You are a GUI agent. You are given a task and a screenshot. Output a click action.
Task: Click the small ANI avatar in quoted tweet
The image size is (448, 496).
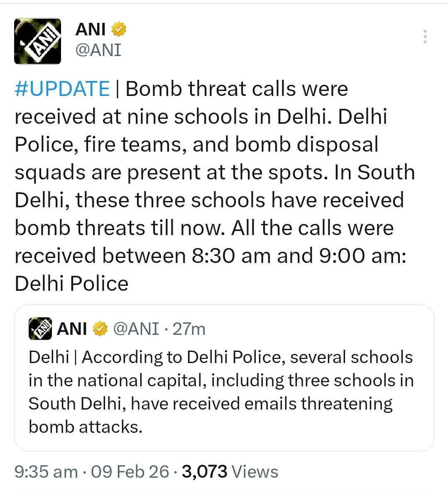[x=40, y=329]
